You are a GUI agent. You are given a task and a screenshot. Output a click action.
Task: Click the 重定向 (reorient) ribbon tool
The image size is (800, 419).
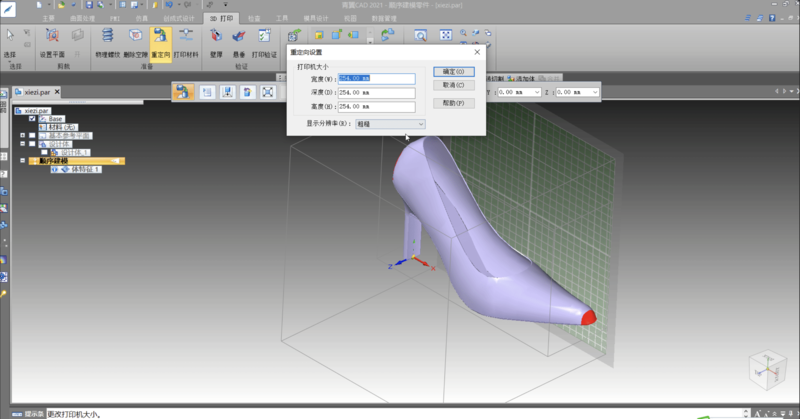click(160, 42)
